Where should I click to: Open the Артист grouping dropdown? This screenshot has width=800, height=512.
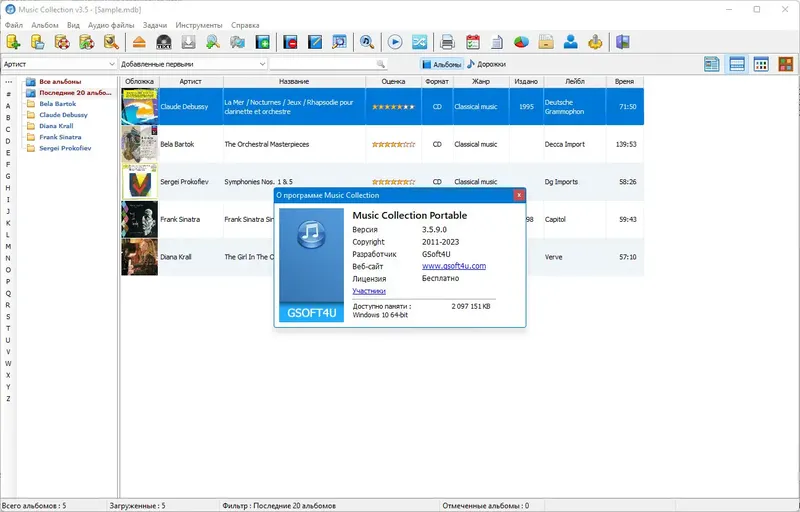59,64
